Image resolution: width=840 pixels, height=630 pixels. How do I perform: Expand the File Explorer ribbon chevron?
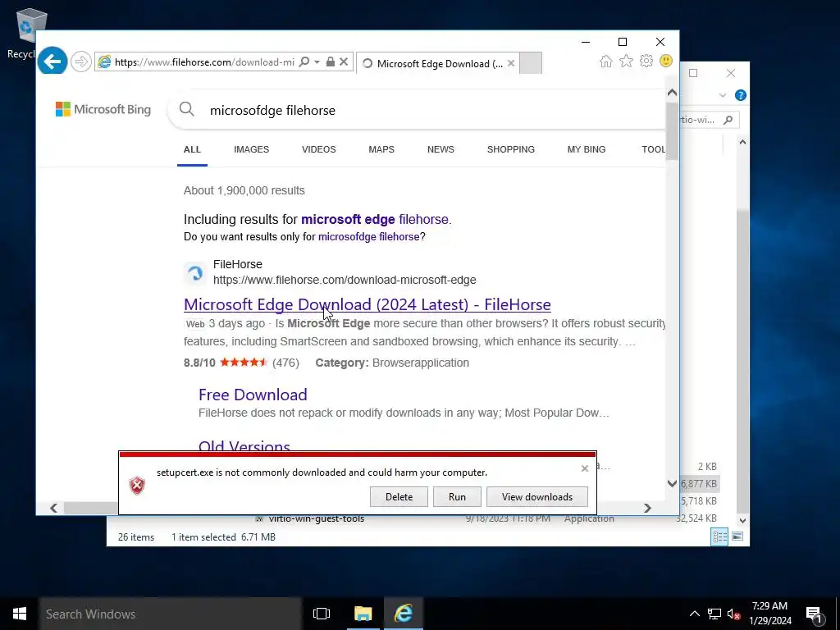[723, 95]
